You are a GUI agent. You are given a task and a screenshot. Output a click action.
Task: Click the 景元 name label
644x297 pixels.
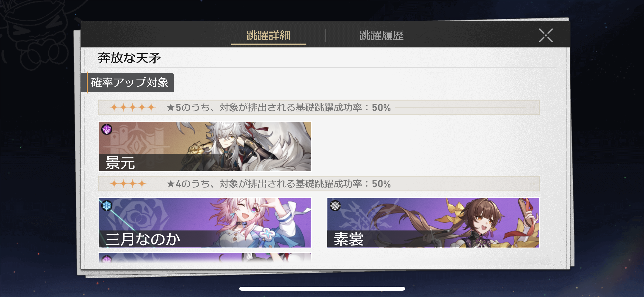120,163
